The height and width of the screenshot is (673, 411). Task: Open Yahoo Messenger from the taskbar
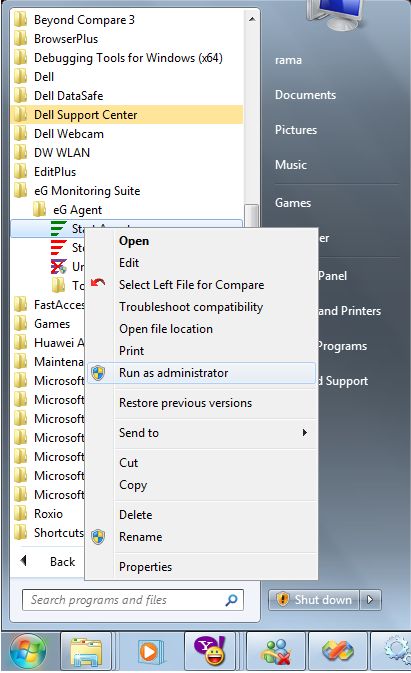pyautogui.click(x=210, y=652)
